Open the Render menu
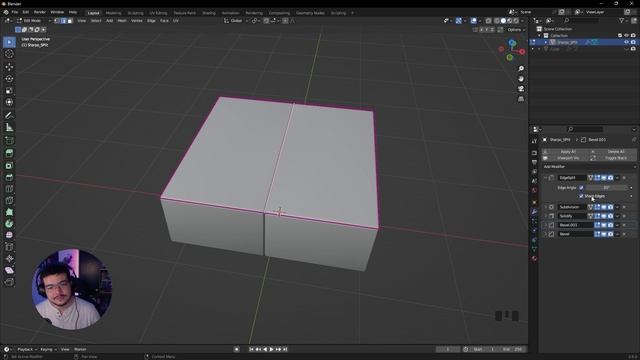 point(40,12)
